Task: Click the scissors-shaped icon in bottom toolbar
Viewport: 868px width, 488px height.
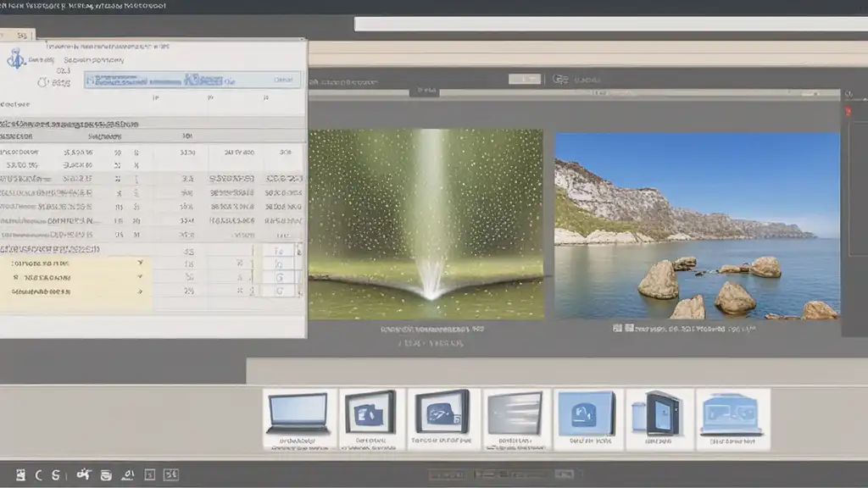Action: [x=84, y=474]
